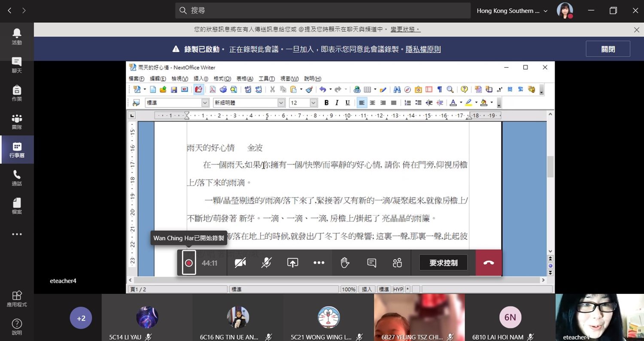Click the recording indicator button
Viewport: 644px width, 341px height.
coord(188,263)
